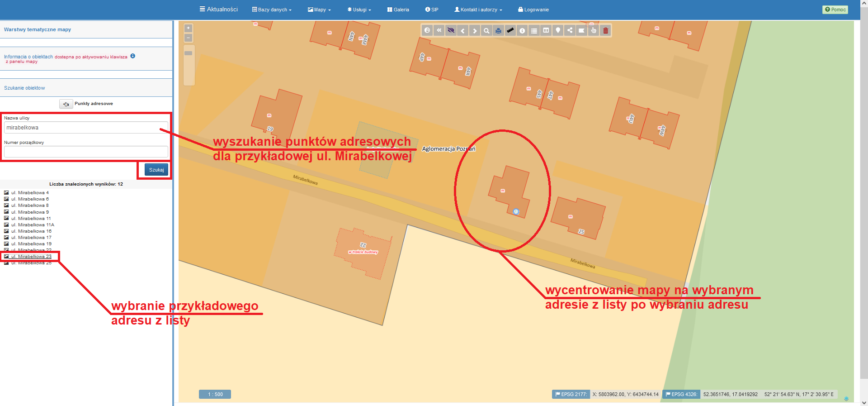Click the Szukaj search button

point(156,170)
